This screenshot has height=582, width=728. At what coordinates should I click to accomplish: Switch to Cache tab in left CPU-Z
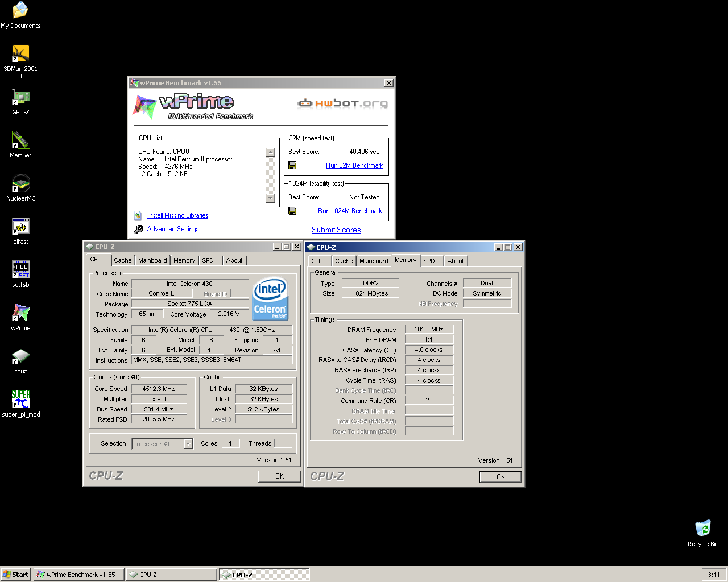coord(122,260)
